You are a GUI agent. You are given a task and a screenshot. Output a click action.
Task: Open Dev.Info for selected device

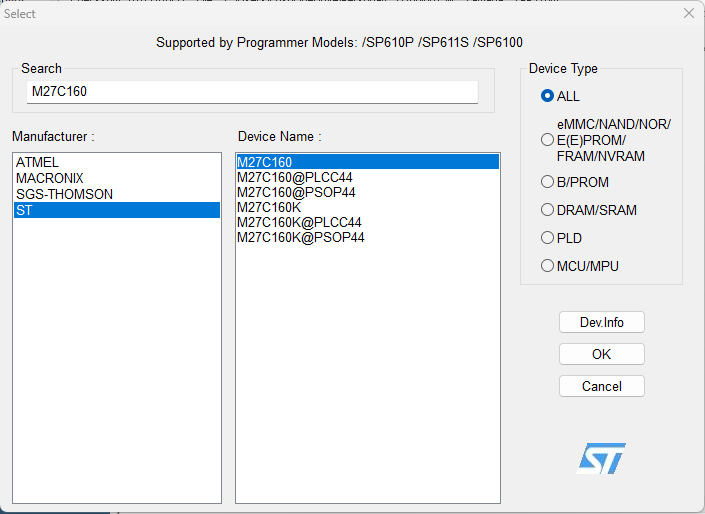[x=601, y=322]
